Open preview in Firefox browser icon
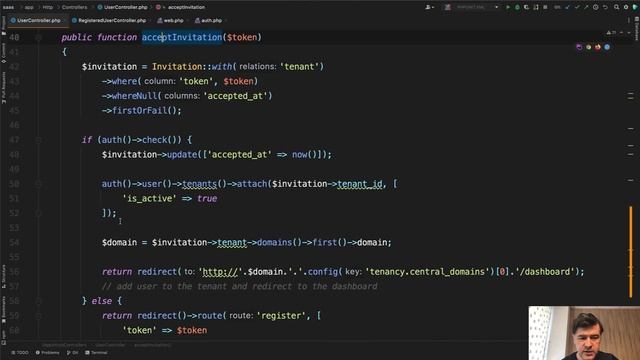Screen dimensions: 640x360 pyautogui.click(x=598, y=47)
